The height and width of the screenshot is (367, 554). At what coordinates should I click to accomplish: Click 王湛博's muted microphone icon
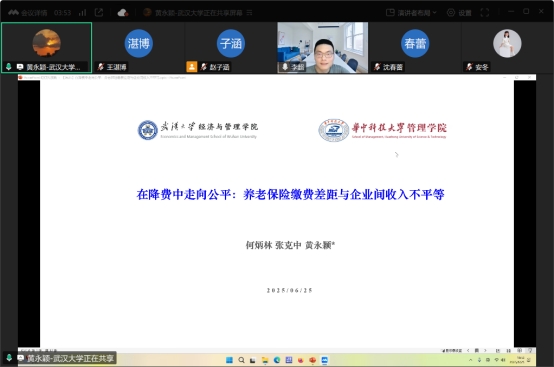[x=101, y=66]
